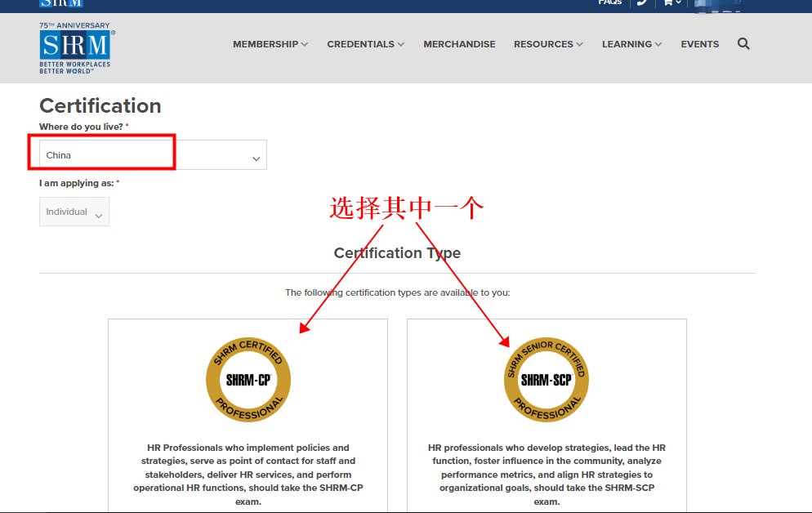Expand the Membership menu

(x=270, y=44)
